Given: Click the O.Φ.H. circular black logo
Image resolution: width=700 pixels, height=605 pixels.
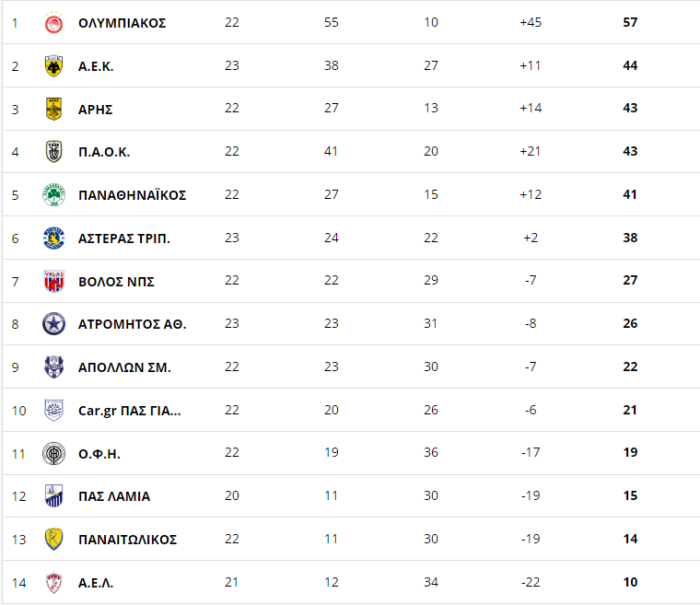Looking at the screenshot, I should point(53,454).
